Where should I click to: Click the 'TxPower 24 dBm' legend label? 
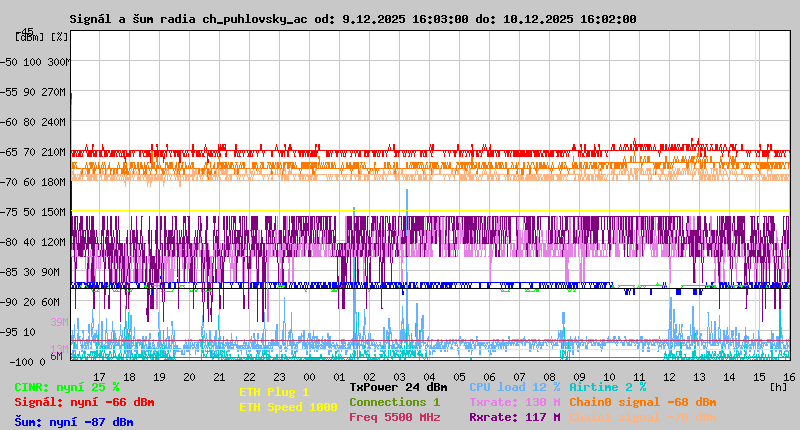[398, 387]
